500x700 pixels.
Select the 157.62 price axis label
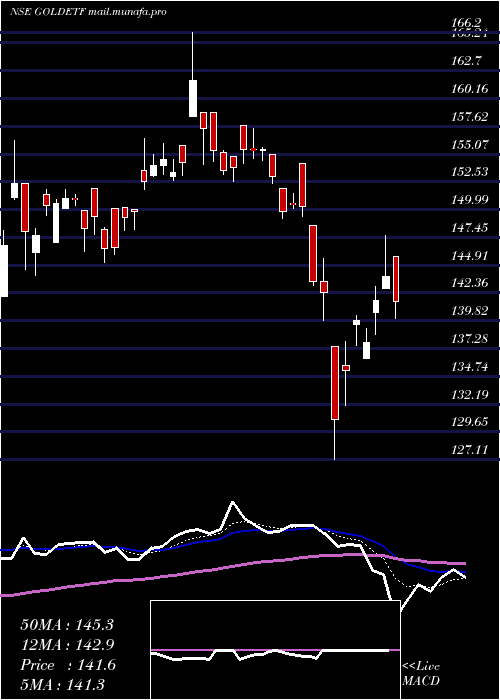click(x=469, y=117)
